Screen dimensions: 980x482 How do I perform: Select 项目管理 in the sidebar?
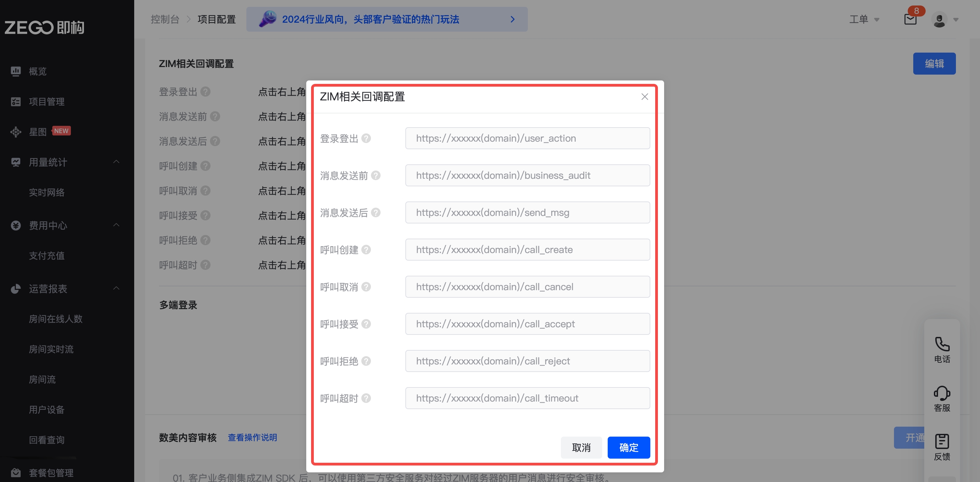pos(46,101)
